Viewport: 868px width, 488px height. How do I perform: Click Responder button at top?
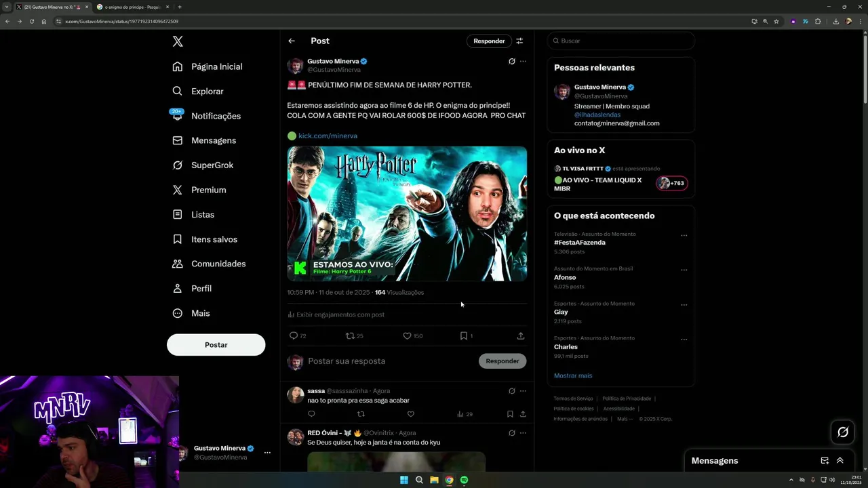point(489,41)
